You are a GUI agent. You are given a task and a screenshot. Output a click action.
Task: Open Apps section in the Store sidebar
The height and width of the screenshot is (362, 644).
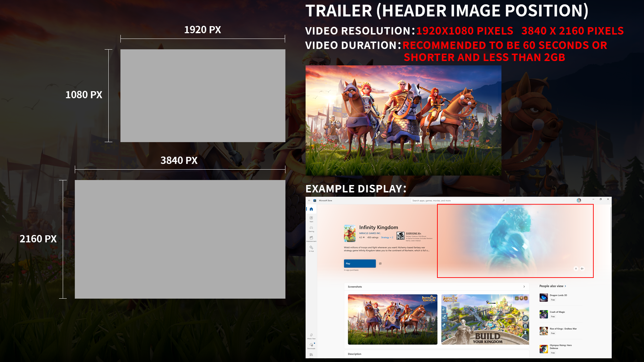tap(311, 219)
